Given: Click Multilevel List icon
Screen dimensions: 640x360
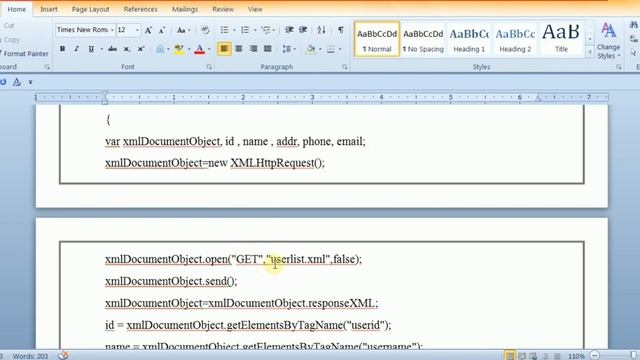Looking at the screenshot, I should pos(266,30).
